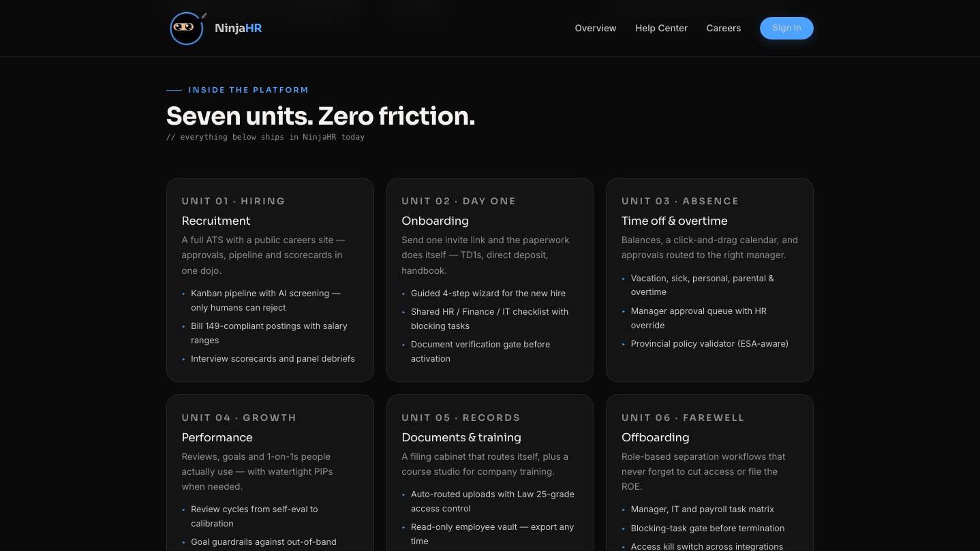Click 'Guided 4-step wizard' bullet
The width and height of the screenshot is (980, 551).
pyautogui.click(x=489, y=293)
